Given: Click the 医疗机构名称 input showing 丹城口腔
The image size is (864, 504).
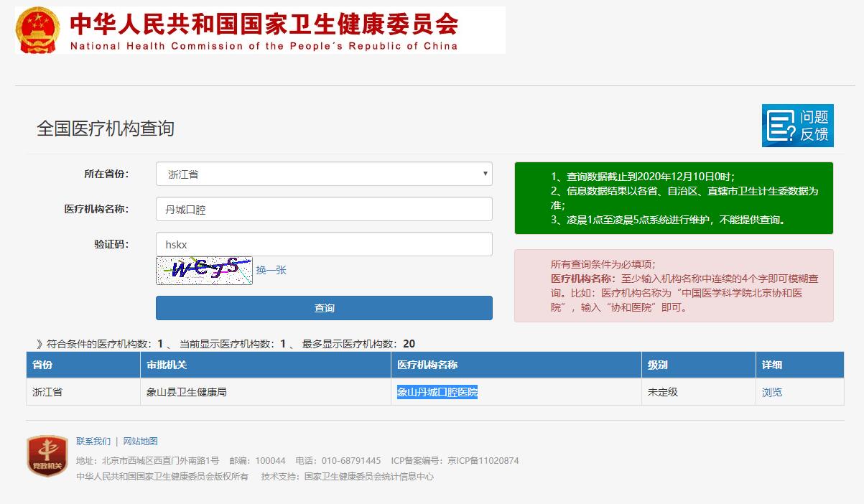Looking at the screenshot, I should (x=323, y=208).
